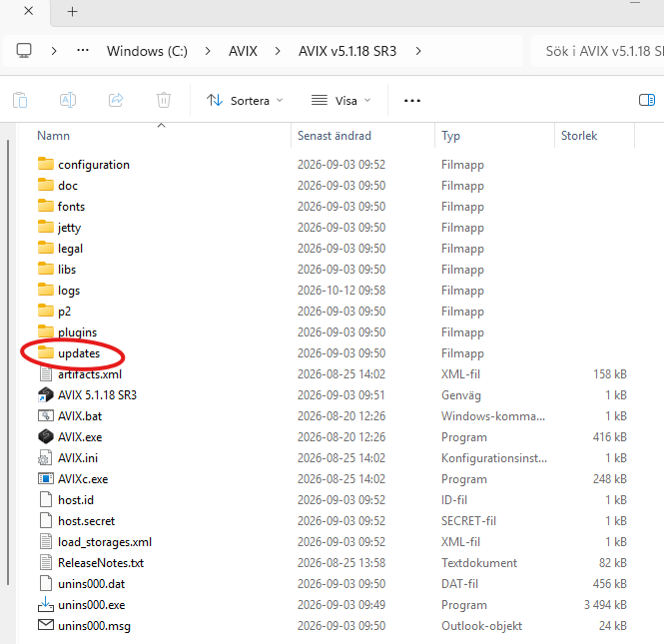This screenshot has height=644, width=664.
Task: Select the AVIX.bat file icon
Action: pyautogui.click(x=46, y=415)
